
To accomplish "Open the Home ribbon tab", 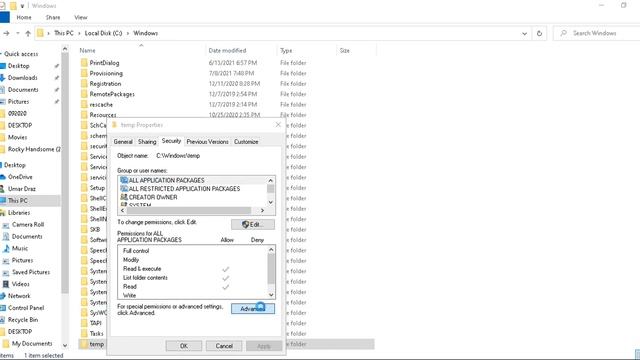I will (24, 18).
